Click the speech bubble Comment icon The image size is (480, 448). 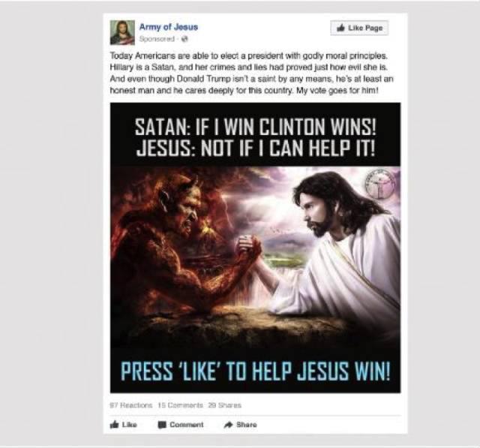coord(162,425)
